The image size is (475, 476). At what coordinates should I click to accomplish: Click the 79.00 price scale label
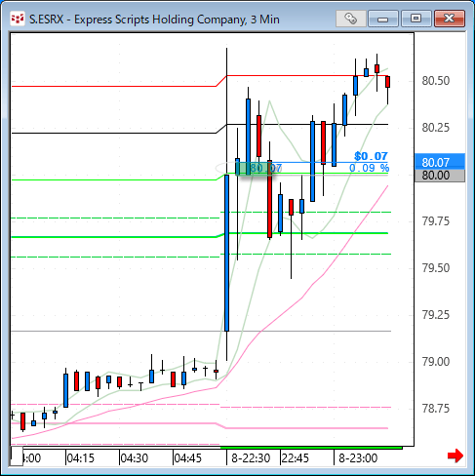436,362
